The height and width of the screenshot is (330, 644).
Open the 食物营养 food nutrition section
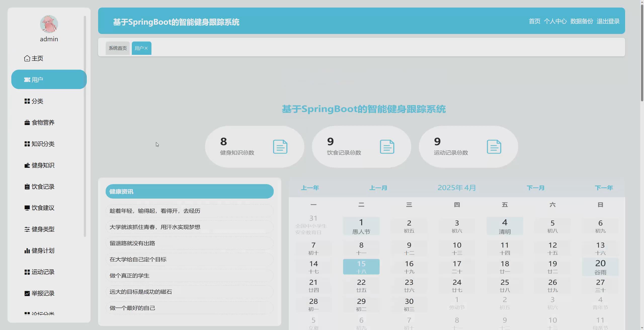click(x=27, y=122)
